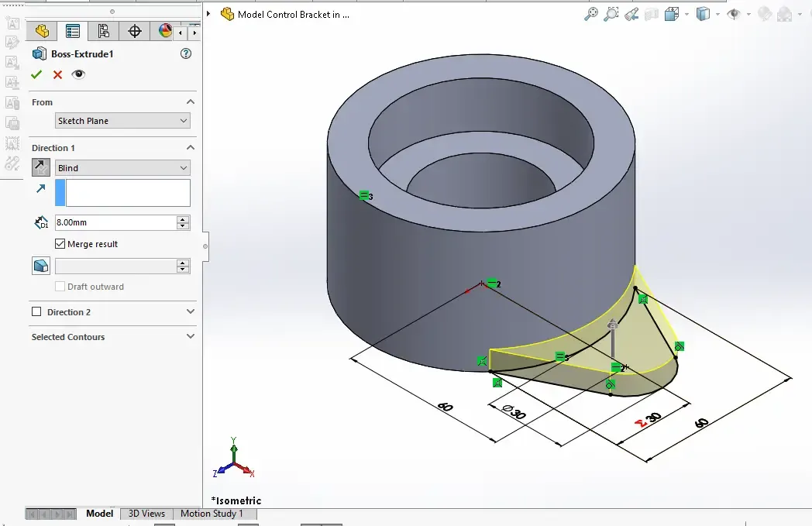This screenshot has width=812, height=526.
Task: Switch to the Motion Study 1 tab
Action: (212, 513)
